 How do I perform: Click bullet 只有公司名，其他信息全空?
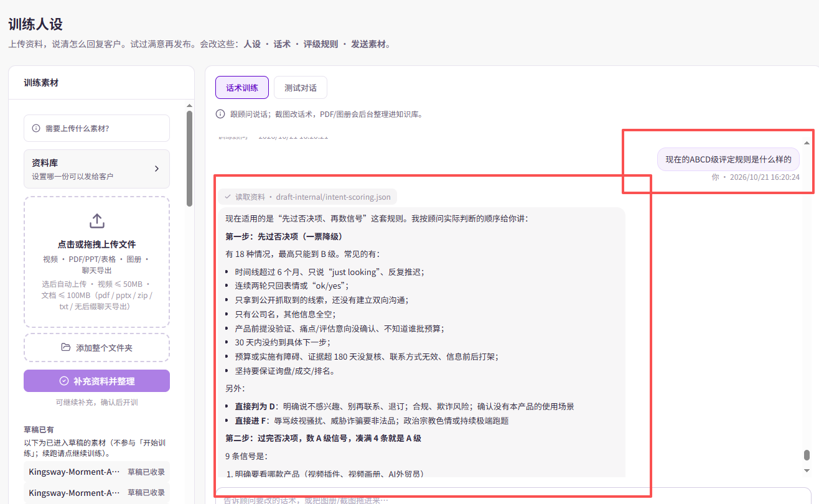[x=285, y=314]
